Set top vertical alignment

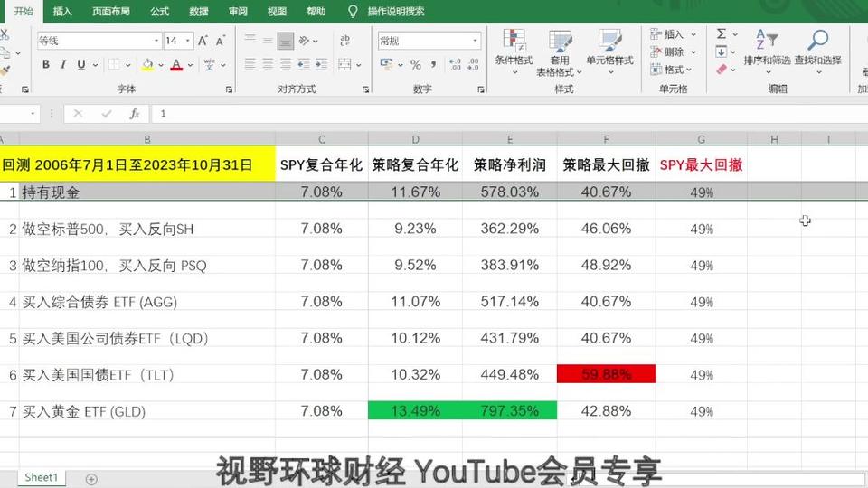(250, 40)
